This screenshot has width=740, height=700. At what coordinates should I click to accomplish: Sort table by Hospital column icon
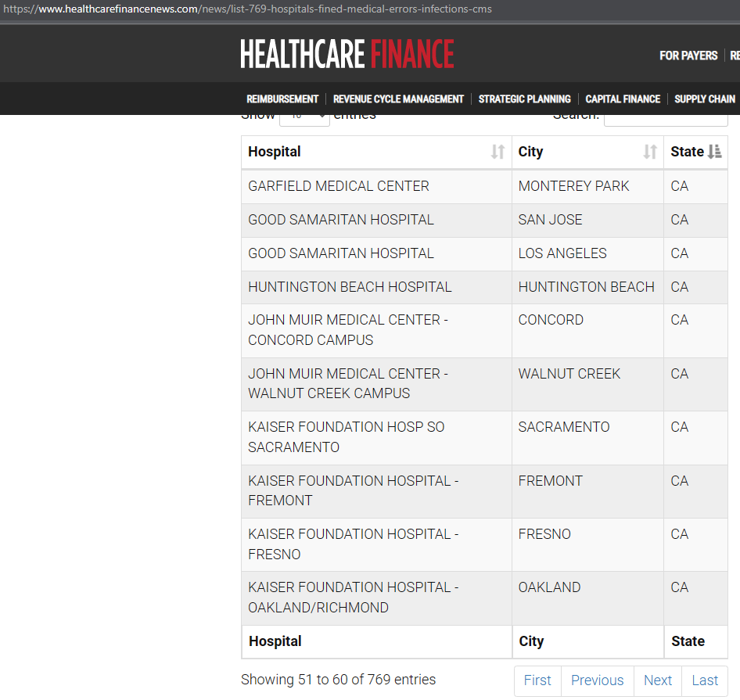(x=498, y=152)
